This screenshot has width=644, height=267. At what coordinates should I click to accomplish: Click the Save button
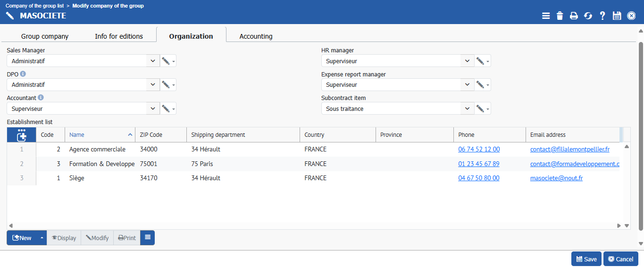coord(586,259)
